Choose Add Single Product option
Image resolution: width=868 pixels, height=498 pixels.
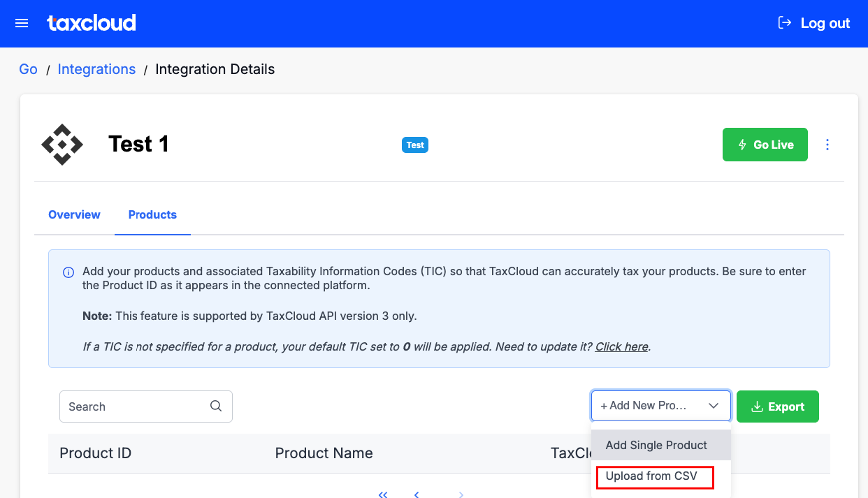click(x=661, y=445)
